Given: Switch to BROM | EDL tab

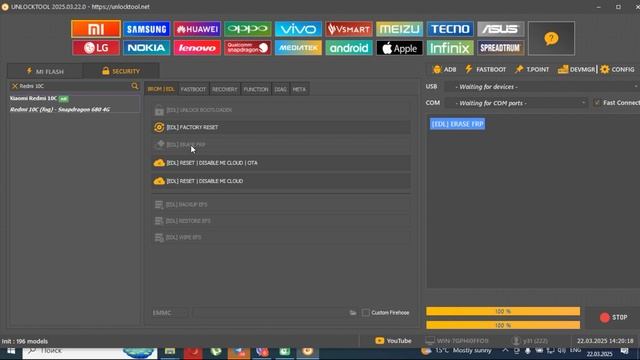Looking at the screenshot, I should pos(161,89).
